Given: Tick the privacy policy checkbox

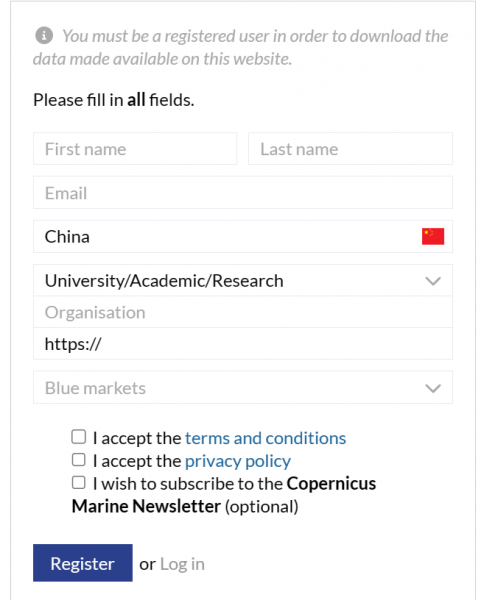Looking at the screenshot, I should point(78,460).
